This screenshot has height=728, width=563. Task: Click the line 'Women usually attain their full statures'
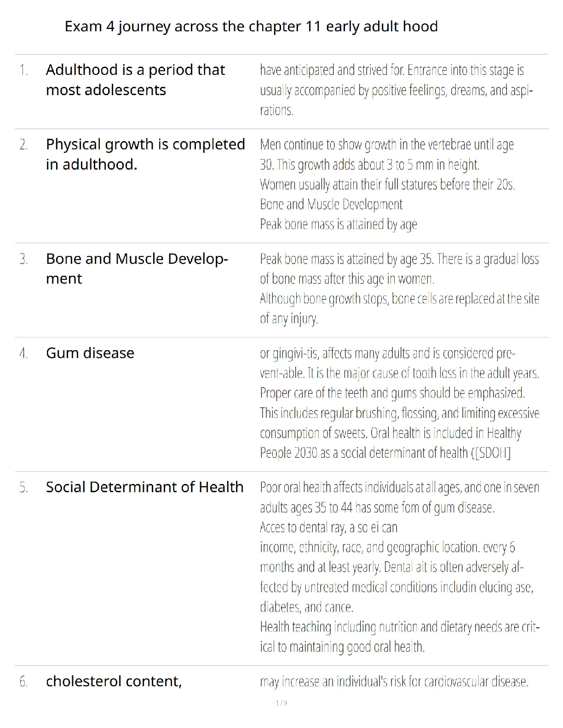tap(387, 184)
